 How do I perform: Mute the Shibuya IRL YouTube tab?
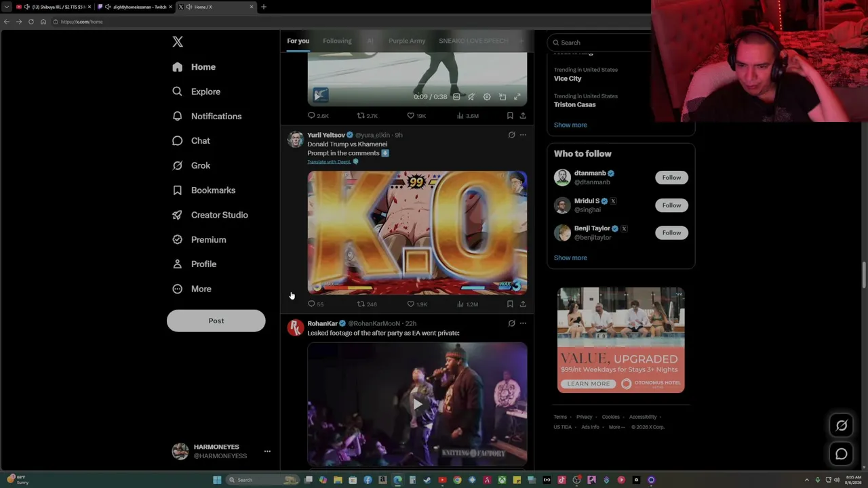(26, 7)
